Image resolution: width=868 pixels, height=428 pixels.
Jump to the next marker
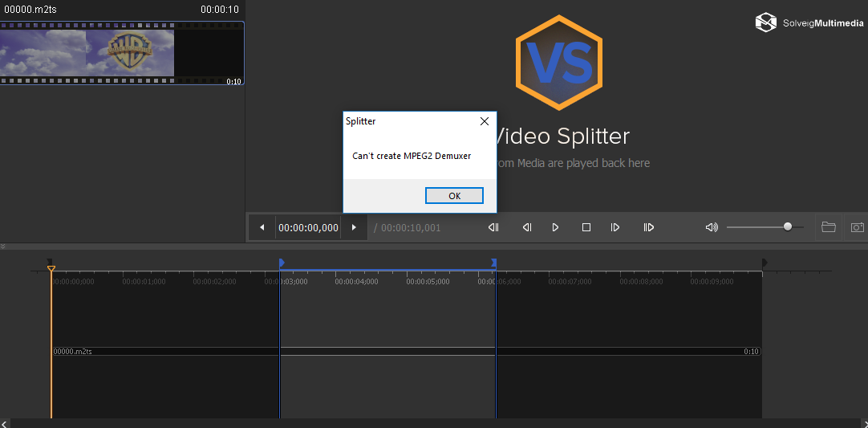pyautogui.click(x=649, y=227)
